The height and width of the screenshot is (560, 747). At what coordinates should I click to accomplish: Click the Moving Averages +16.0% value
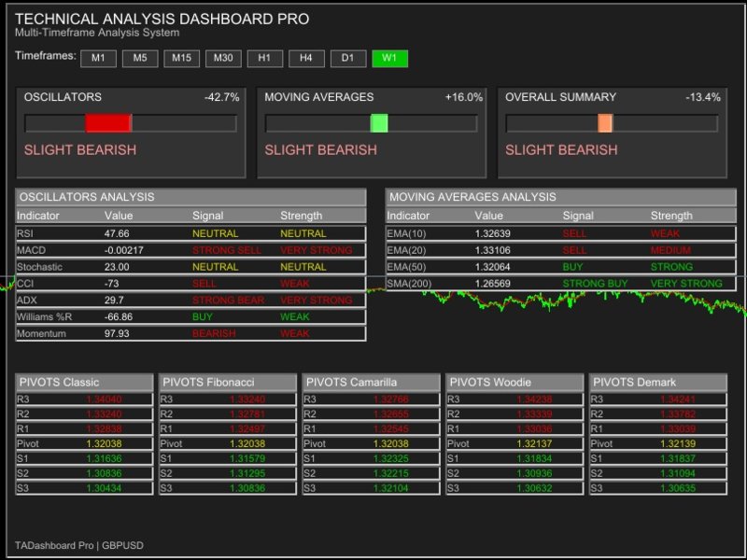click(x=464, y=97)
